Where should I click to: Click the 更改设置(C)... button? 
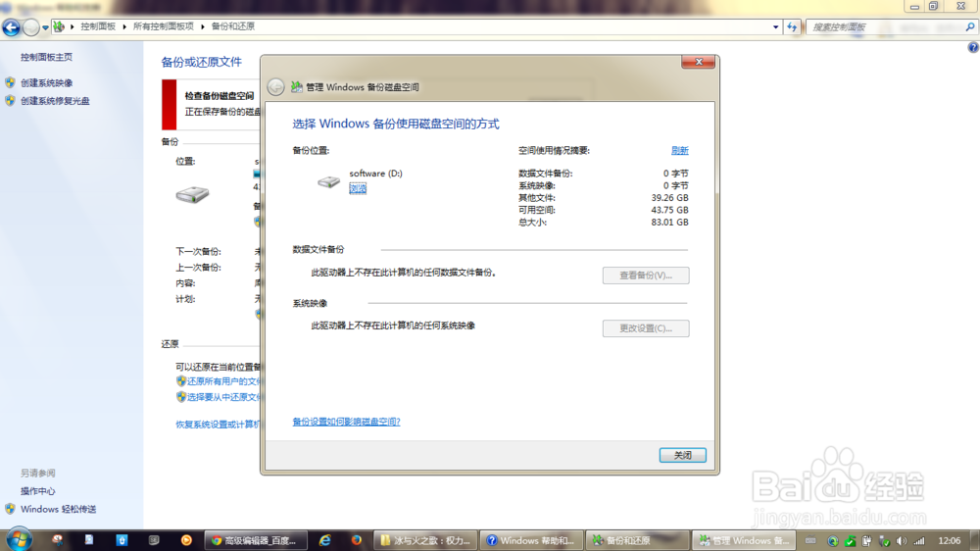pos(646,328)
